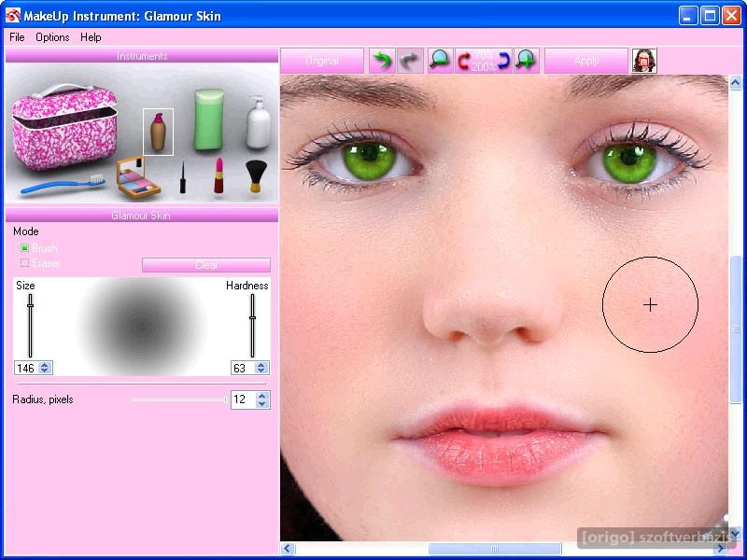Viewport: 747px width, 560px height.
Task: Focus the Size value field 146
Action: point(27,368)
